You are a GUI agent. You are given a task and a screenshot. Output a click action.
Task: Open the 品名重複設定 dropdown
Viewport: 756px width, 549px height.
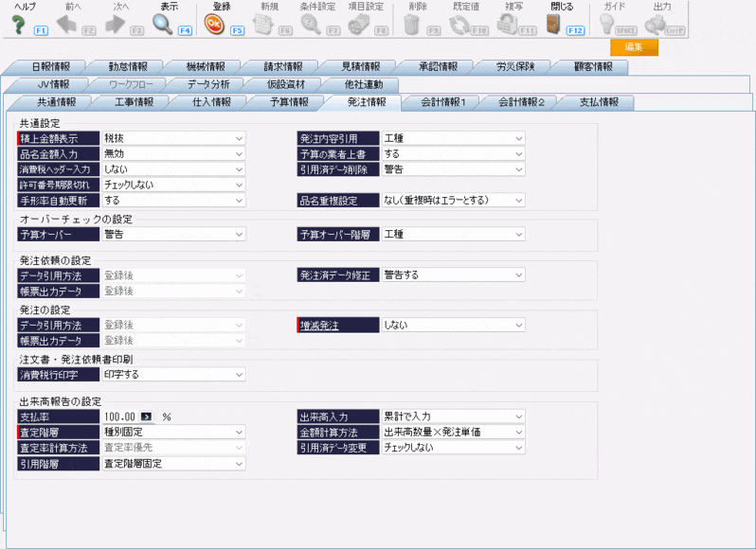pos(518,201)
